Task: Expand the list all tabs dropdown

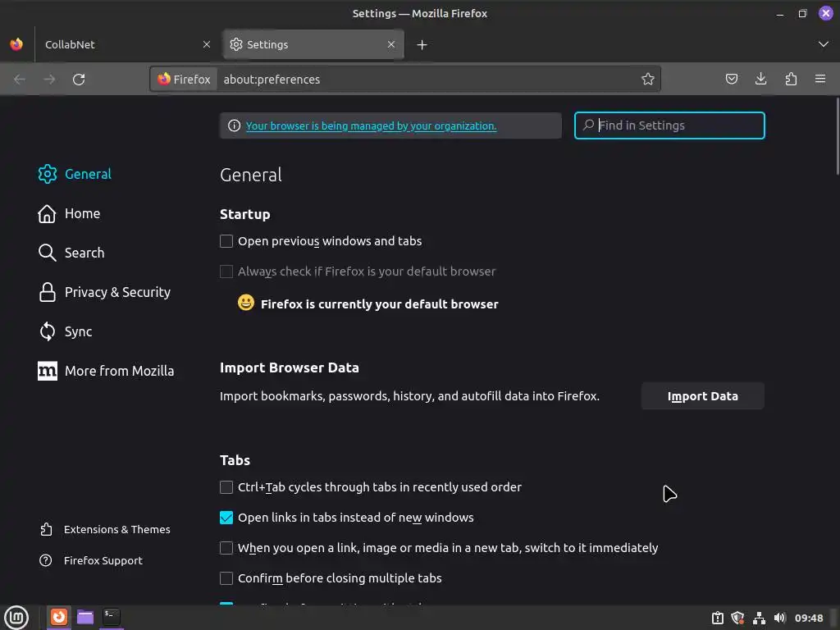Action: (x=824, y=44)
